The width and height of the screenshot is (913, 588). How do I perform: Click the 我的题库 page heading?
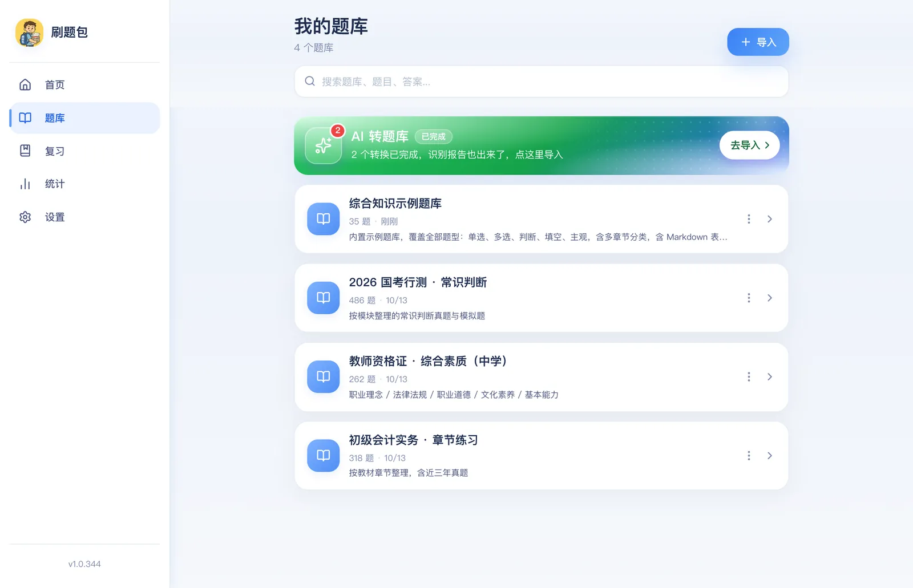(331, 26)
